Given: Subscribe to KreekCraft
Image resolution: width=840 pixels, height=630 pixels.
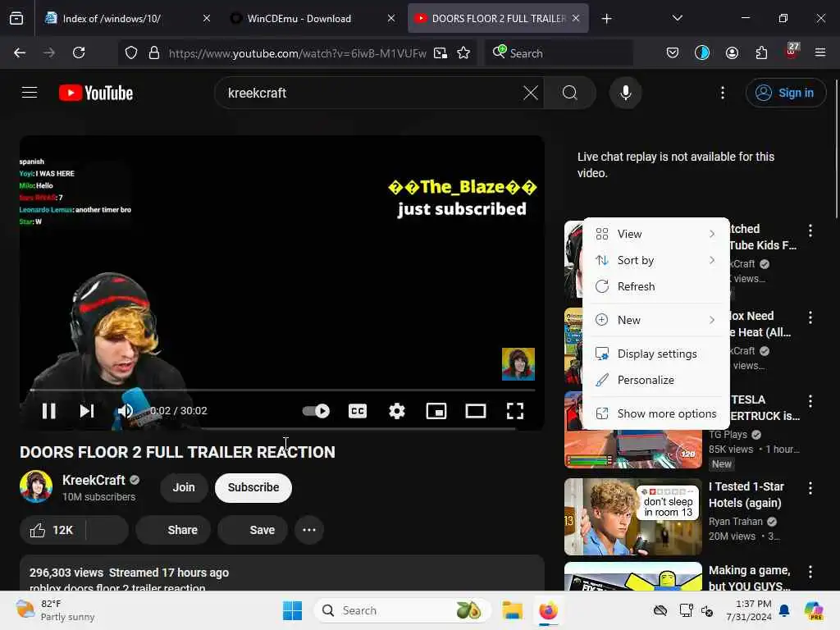Looking at the screenshot, I should click(253, 487).
